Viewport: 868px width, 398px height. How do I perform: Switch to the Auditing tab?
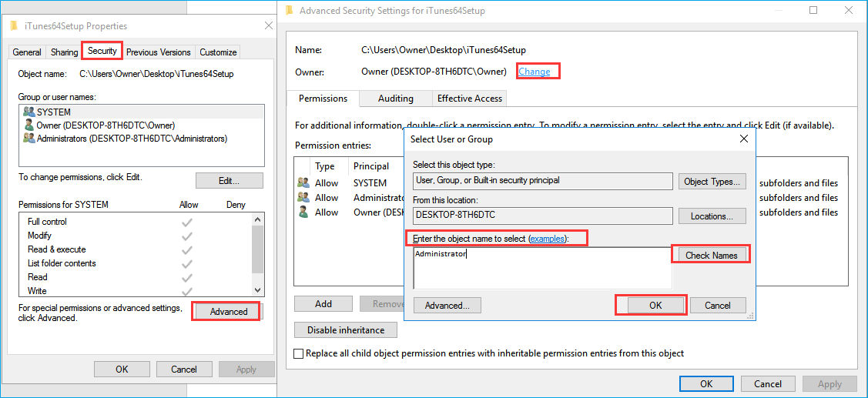(x=395, y=99)
